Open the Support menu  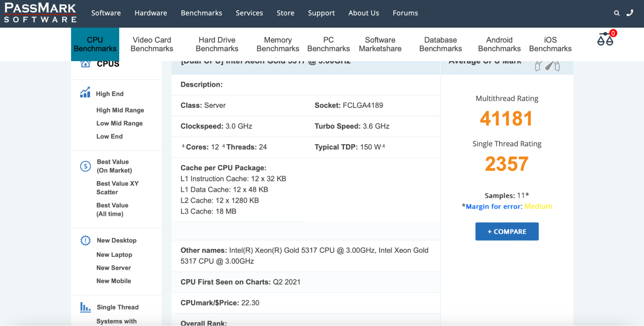(321, 13)
